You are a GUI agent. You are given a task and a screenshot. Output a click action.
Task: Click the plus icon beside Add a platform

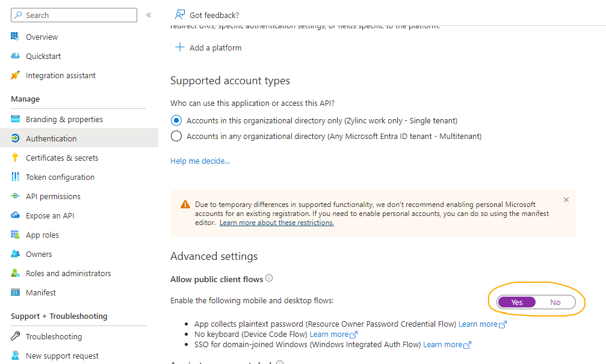click(180, 48)
